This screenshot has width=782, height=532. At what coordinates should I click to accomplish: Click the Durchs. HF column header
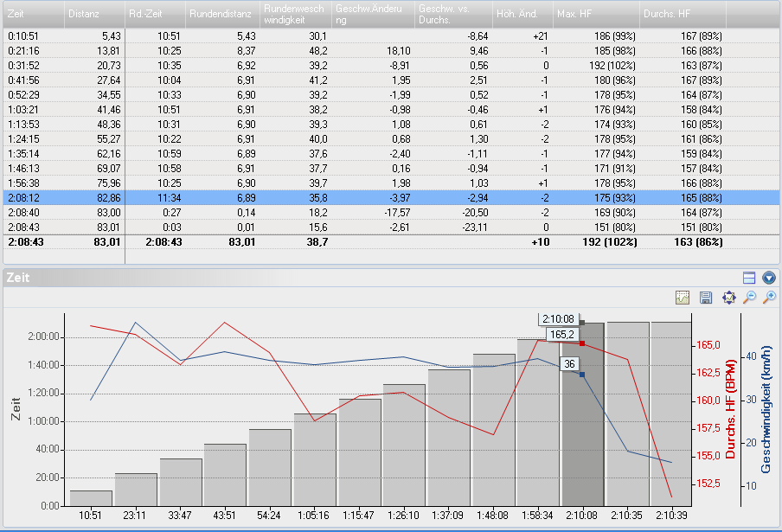[683, 14]
